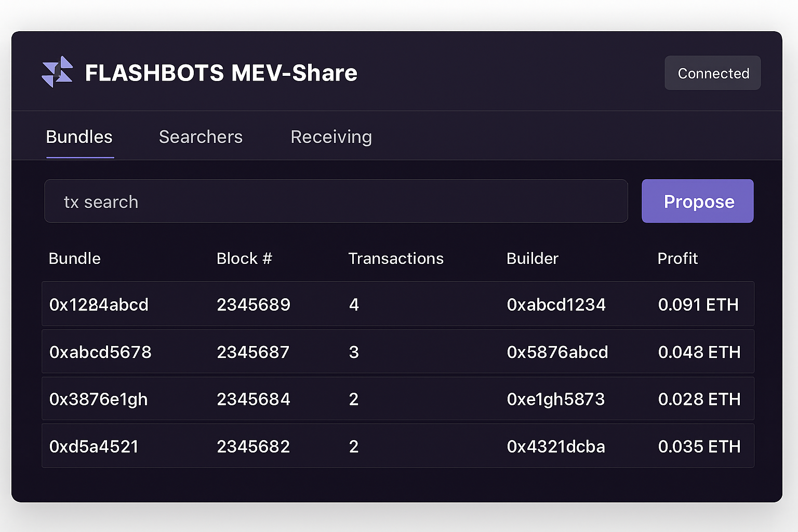Viewport: 798px width, 532px height.
Task: Click the Propose button
Action: (x=698, y=201)
